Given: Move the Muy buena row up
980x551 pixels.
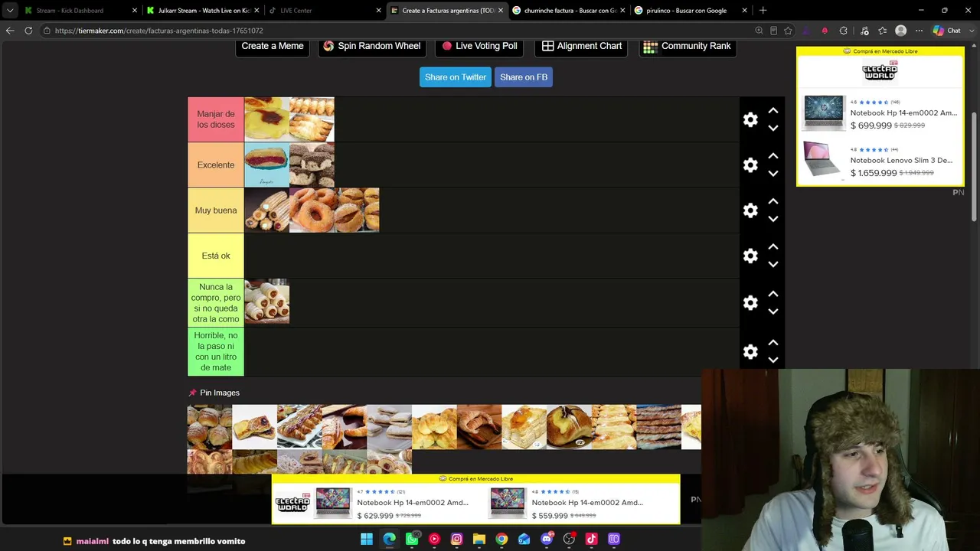Looking at the screenshot, I should [x=773, y=201].
